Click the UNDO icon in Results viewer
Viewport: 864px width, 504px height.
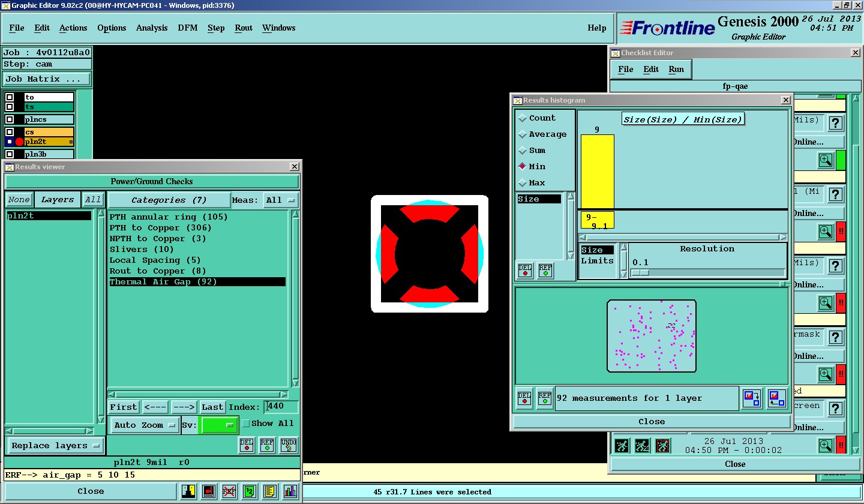(x=289, y=445)
